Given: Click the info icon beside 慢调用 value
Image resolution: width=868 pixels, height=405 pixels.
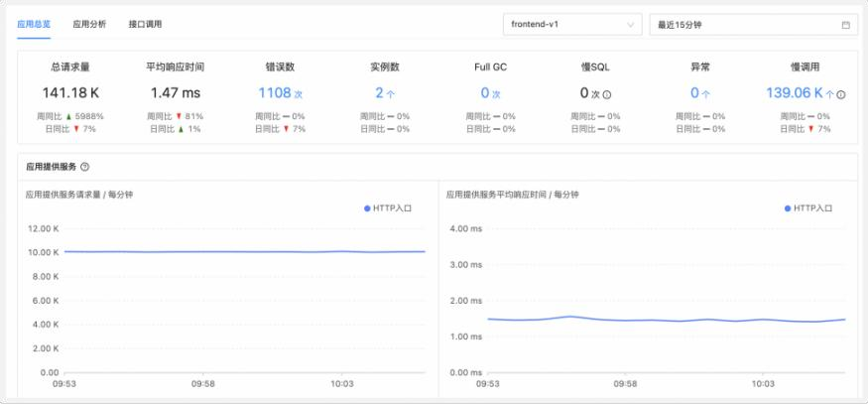Looking at the screenshot, I should click(841, 95).
